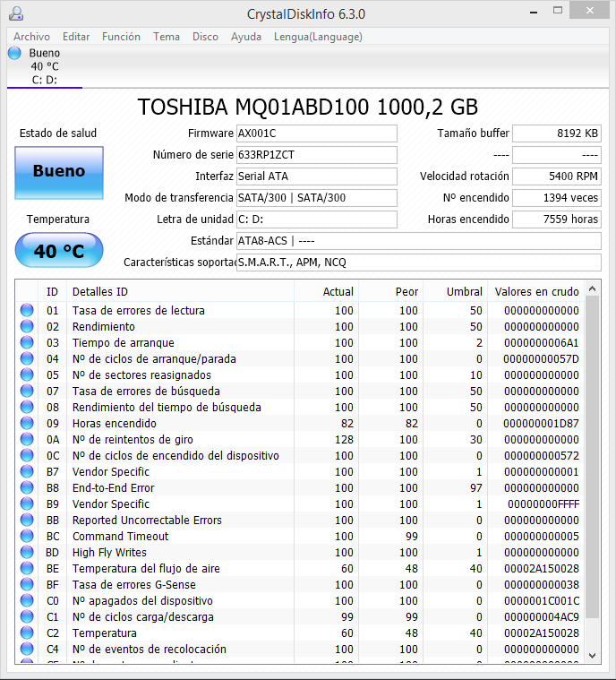Viewport: 616px width, 680px height.
Task: Click the Estándar field ATA8-ACS
Action: [419, 241]
